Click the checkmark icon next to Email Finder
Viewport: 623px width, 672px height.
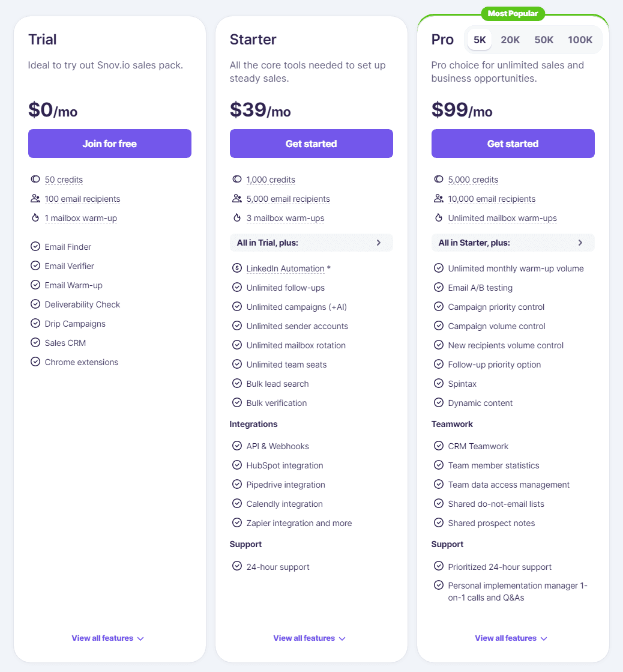[x=35, y=246]
